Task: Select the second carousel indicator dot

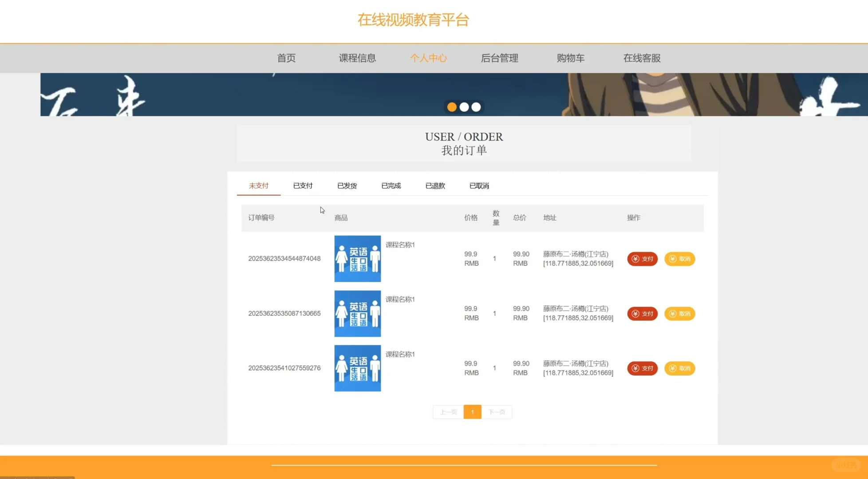Action: (464, 107)
